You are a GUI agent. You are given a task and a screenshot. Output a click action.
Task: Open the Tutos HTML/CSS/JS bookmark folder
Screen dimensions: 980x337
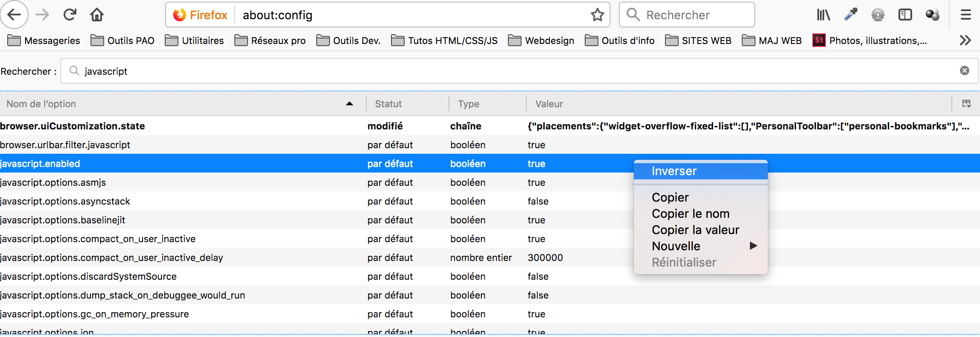444,41
